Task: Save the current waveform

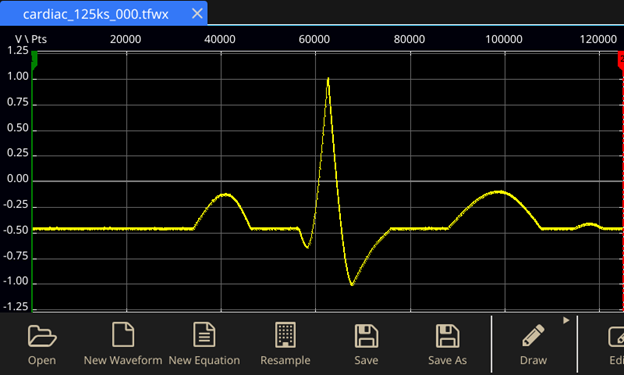Action: point(366,344)
